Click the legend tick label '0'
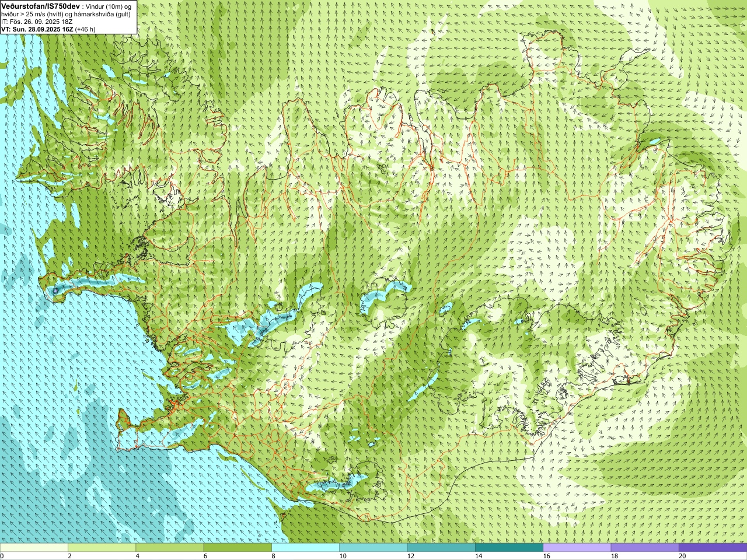This screenshot has width=747, height=560. click(x=2, y=556)
